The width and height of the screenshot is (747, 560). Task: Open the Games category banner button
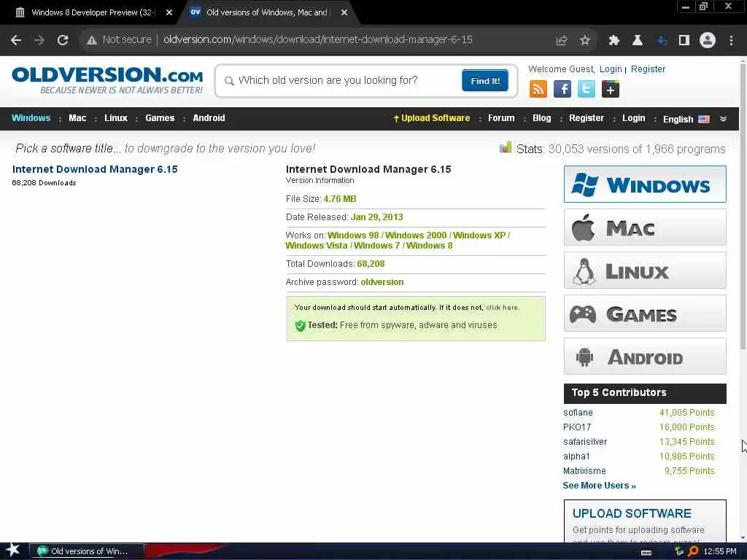point(645,314)
